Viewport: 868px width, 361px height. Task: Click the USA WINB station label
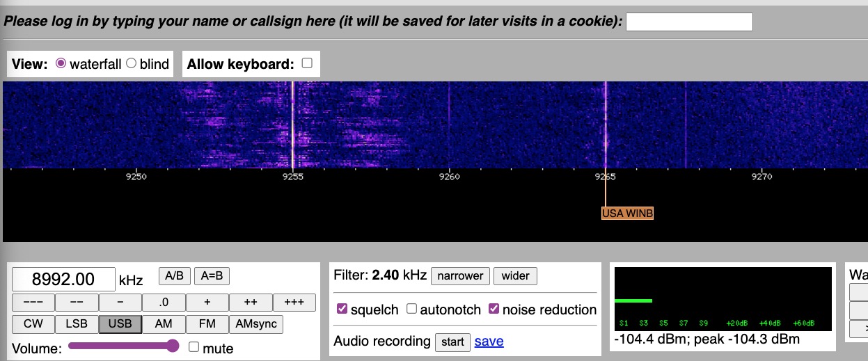628,213
